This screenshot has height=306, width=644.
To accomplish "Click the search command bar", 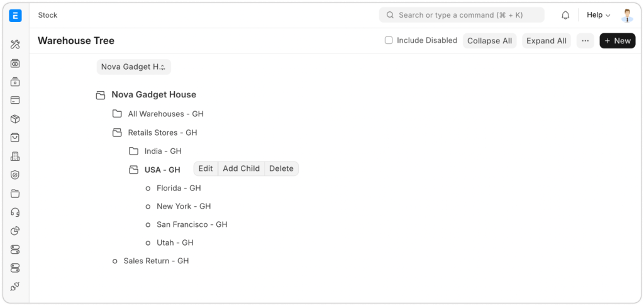I will (461, 15).
